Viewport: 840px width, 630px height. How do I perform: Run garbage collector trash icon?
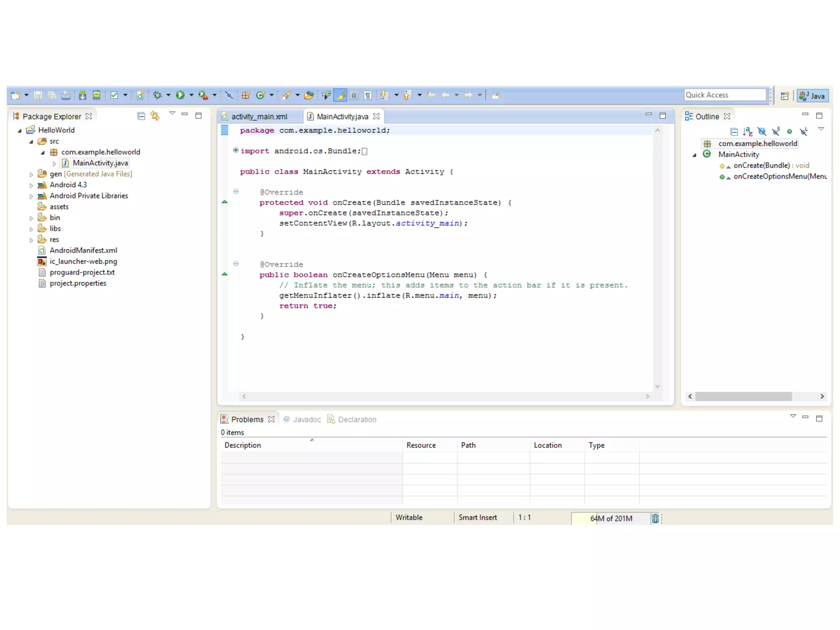click(655, 518)
